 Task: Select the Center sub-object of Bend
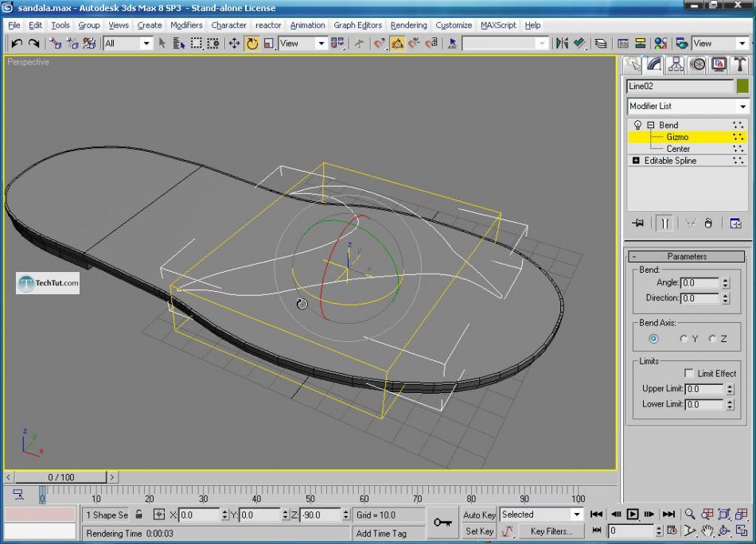pos(678,149)
